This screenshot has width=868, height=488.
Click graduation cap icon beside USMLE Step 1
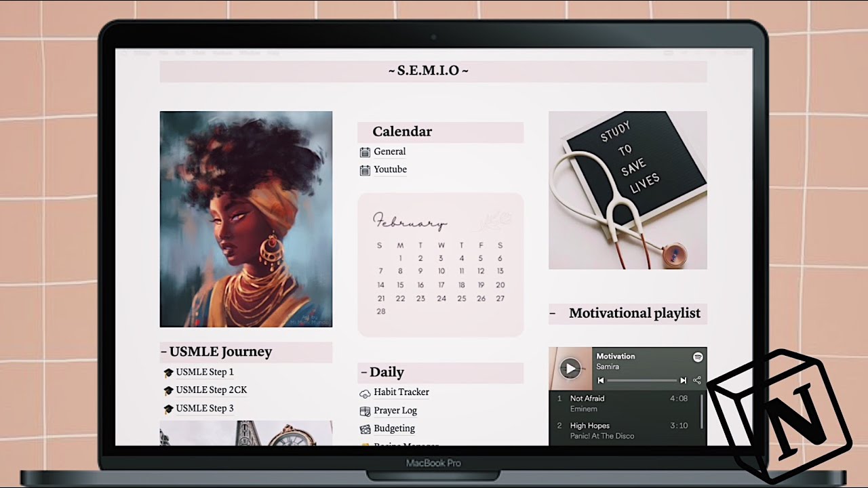168,373
